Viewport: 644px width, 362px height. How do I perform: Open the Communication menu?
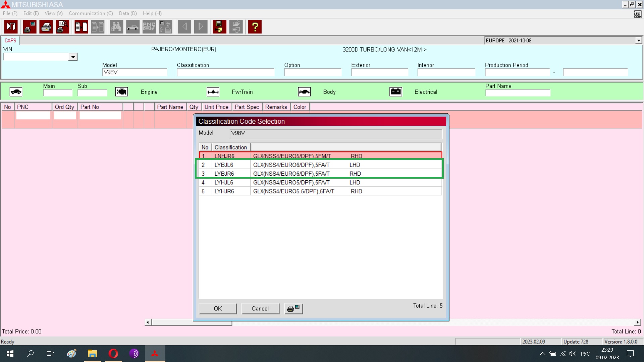click(91, 13)
